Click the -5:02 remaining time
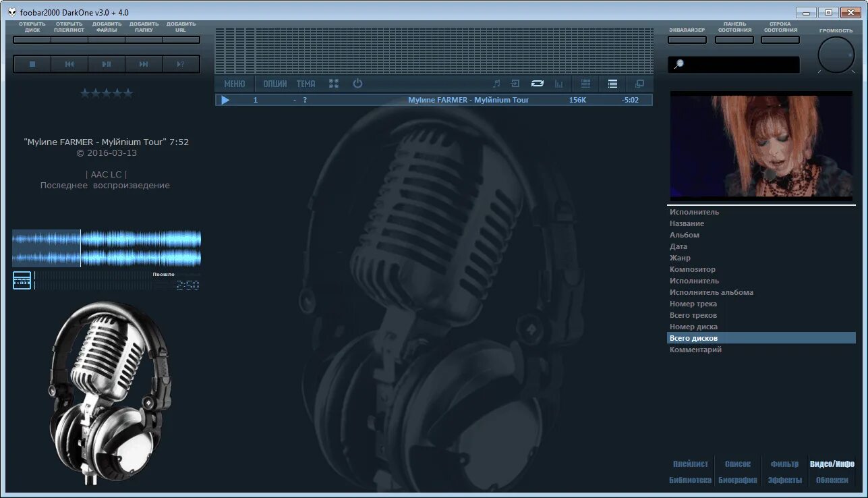868x498 pixels. pos(630,100)
